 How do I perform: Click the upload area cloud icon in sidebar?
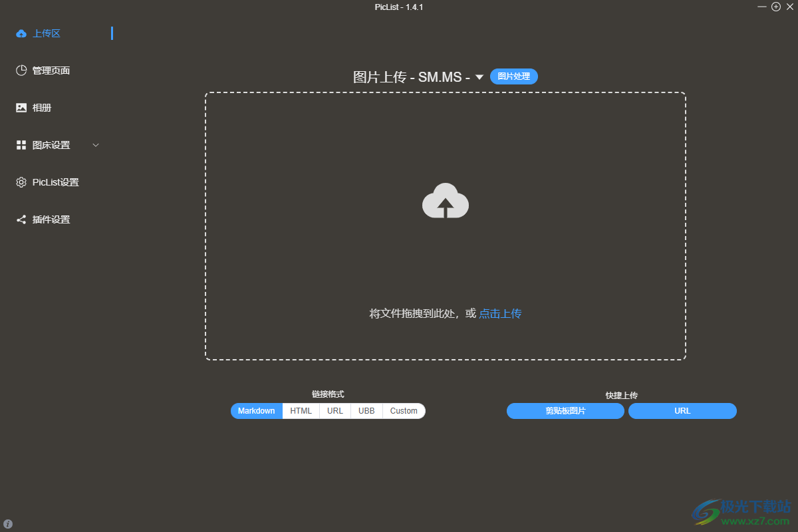(x=21, y=33)
